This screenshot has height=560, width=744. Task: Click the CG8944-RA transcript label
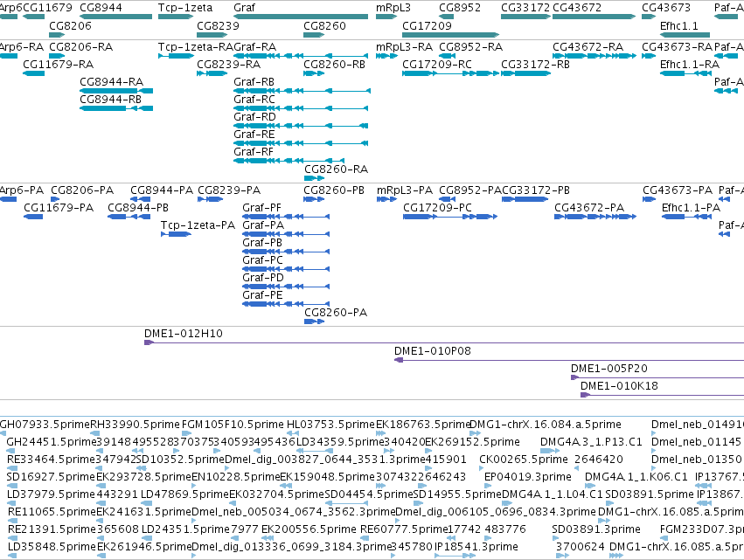[x=111, y=81]
